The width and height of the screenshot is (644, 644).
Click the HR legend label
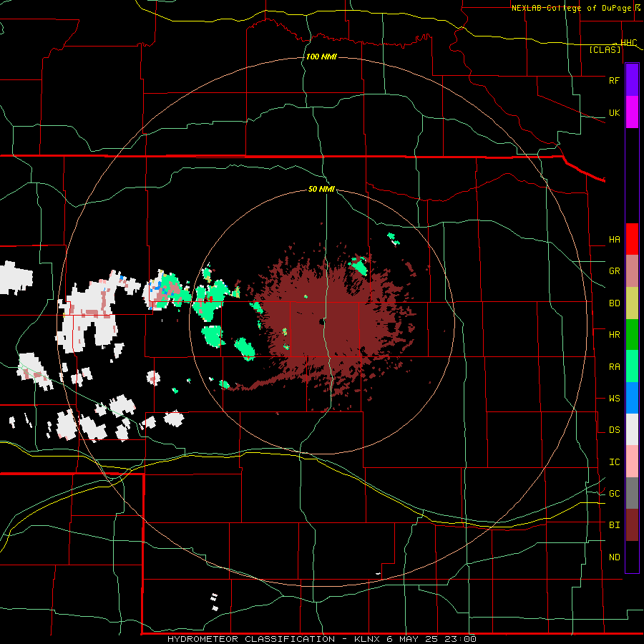click(614, 335)
